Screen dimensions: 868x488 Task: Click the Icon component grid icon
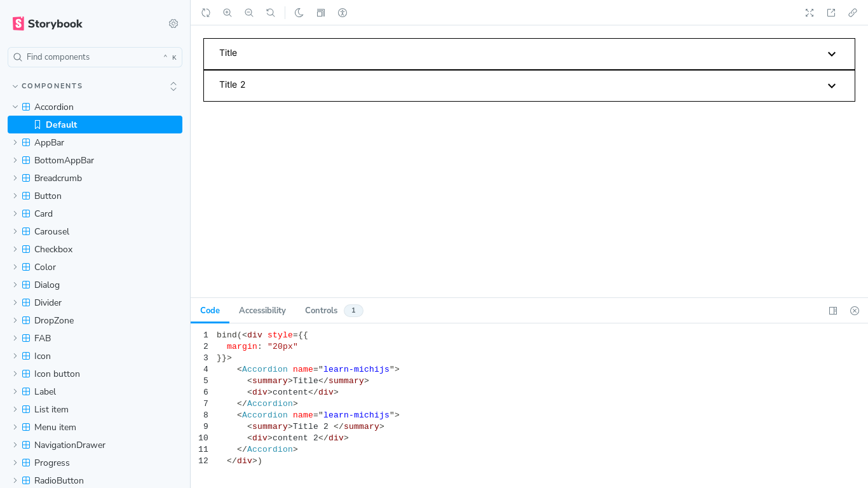pyautogui.click(x=26, y=356)
